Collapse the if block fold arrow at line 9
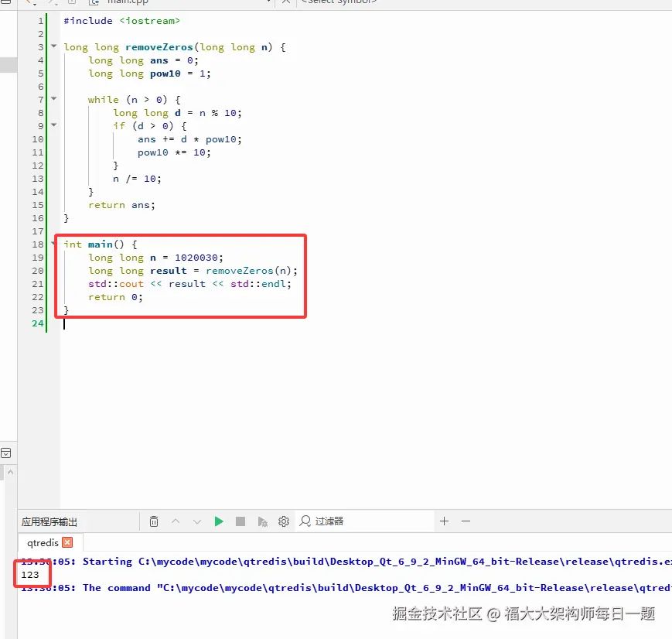This screenshot has width=672, height=639. [54, 125]
